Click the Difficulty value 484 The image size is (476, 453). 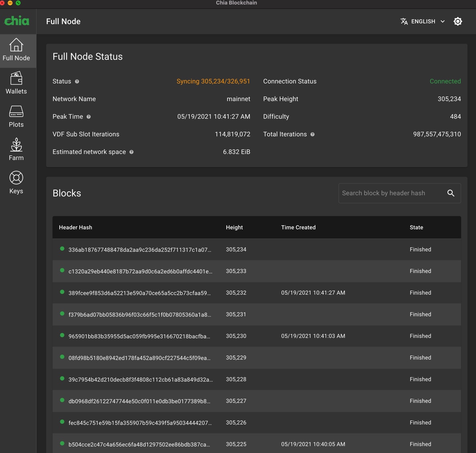click(455, 117)
